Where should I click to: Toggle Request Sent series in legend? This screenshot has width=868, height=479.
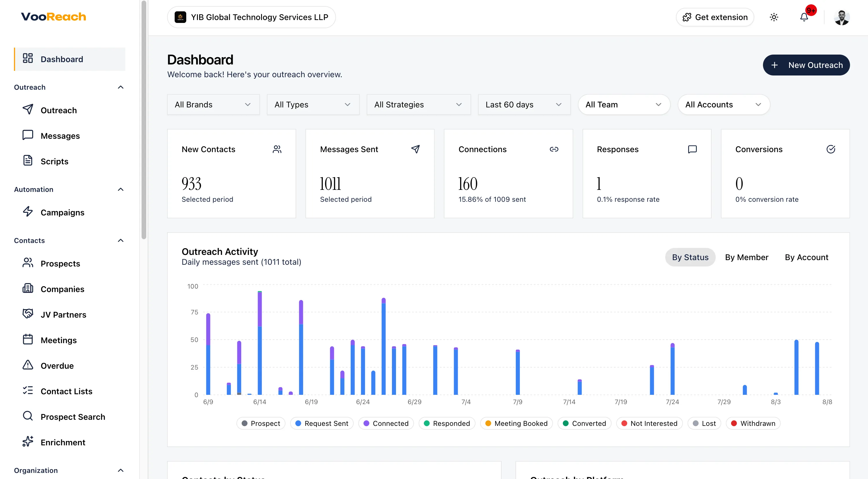pyautogui.click(x=322, y=423)
